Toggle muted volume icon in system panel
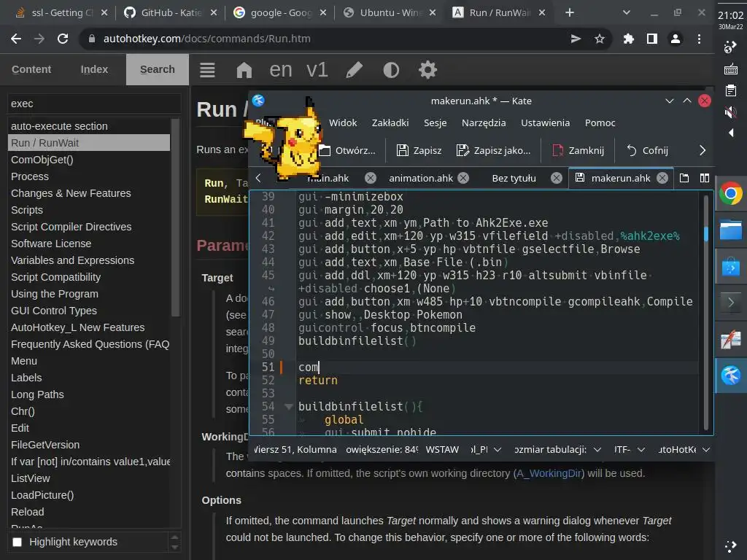This screenshot has width=747, height=560. (x=731, y=112)
